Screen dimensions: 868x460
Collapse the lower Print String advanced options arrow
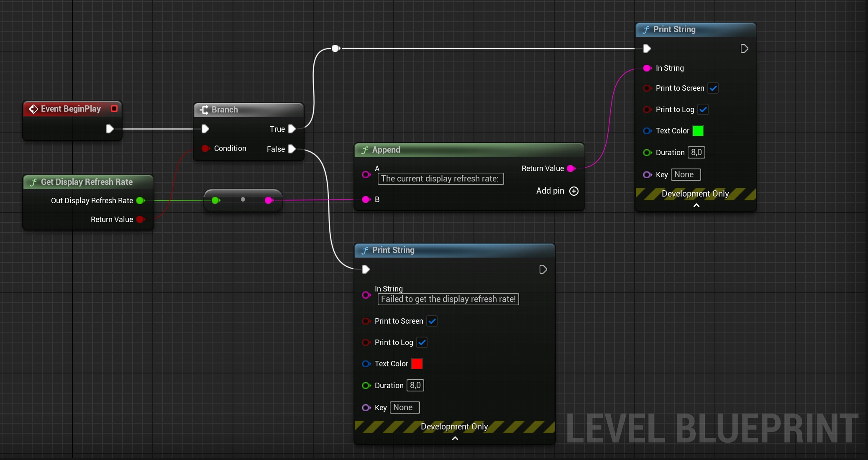[455, 438]
